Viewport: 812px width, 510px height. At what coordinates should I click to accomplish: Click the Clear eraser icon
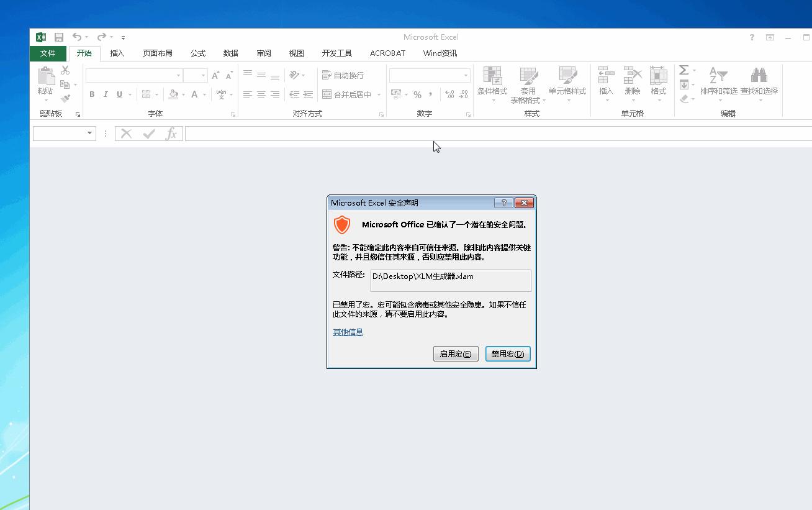pyautogui.click(x=684, y=99)
